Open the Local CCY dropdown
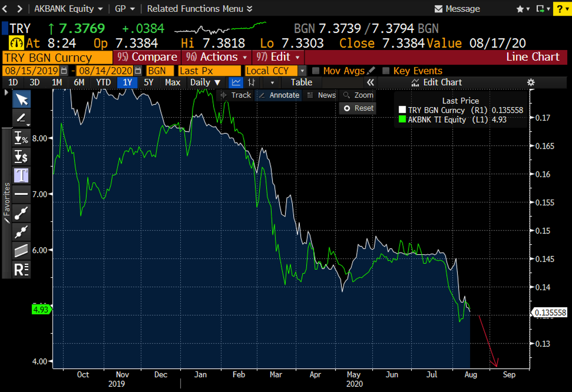 tap(272, 70)
